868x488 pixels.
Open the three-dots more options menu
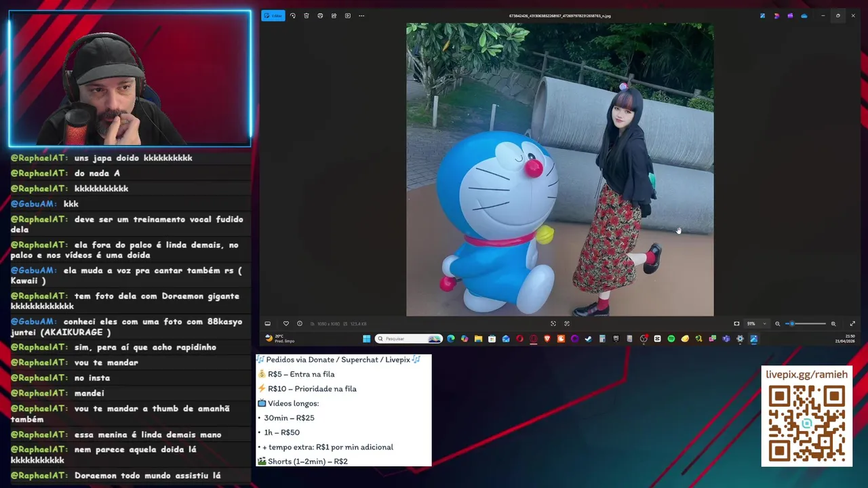point(361,16)
